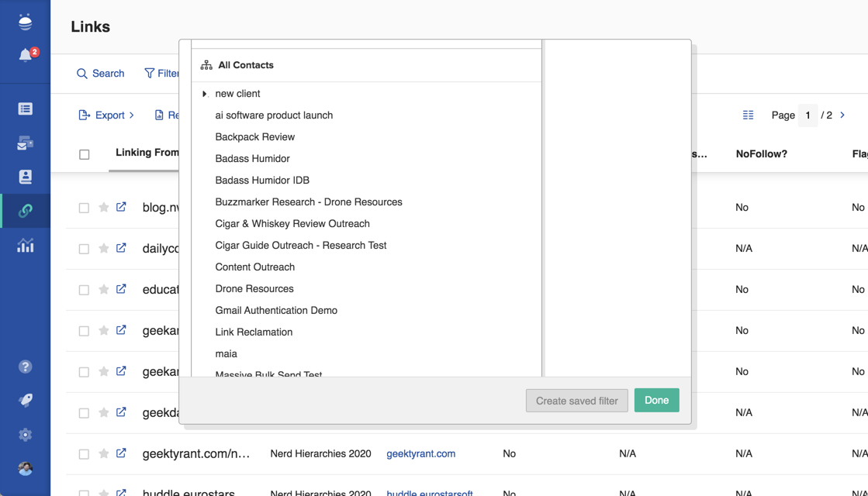Click the rocket icon in sidebar

[x=26, y=401]
